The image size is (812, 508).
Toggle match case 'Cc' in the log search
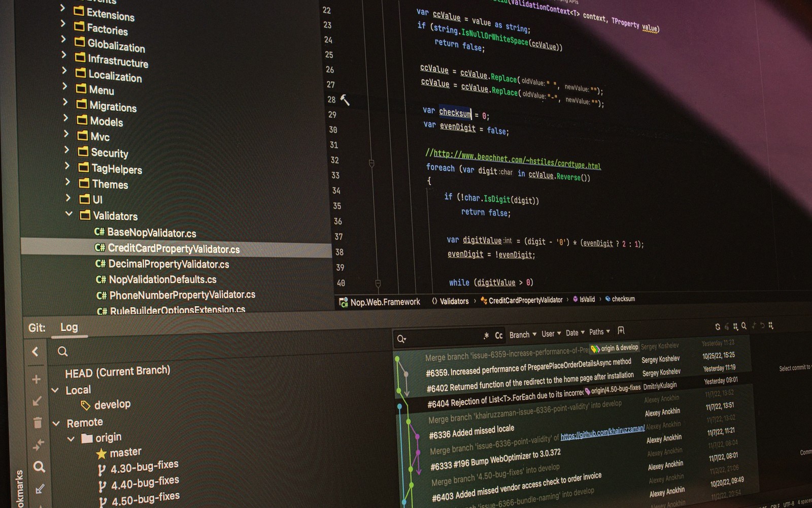(x=499, y=335)
